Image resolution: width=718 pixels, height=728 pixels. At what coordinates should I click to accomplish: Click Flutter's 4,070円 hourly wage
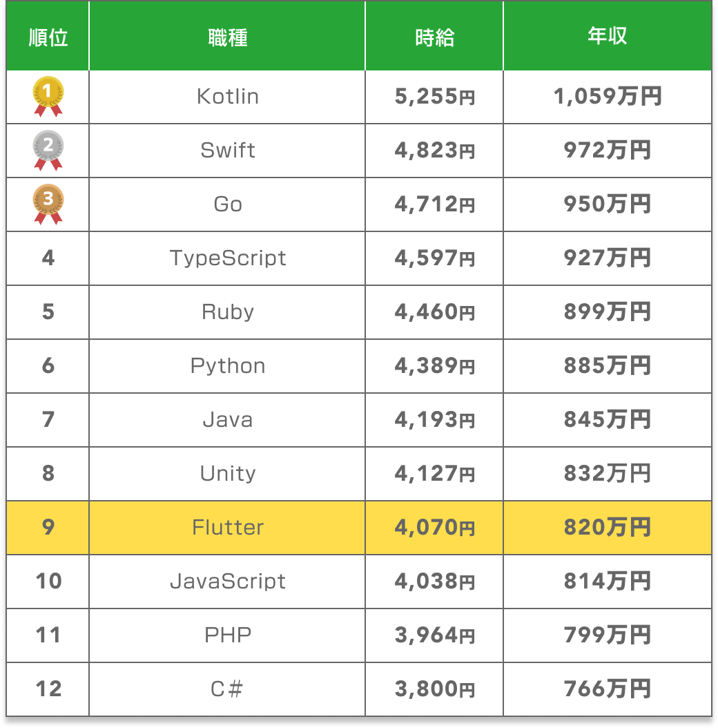(x=435, y=528)
